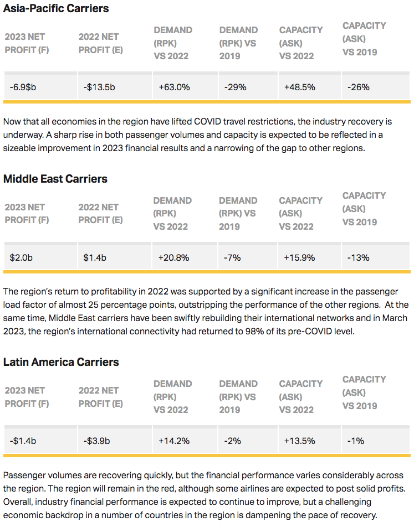Click the -13% capacity vs 2019 cell
The image size is (414, 532).
[x=358, y=257]
